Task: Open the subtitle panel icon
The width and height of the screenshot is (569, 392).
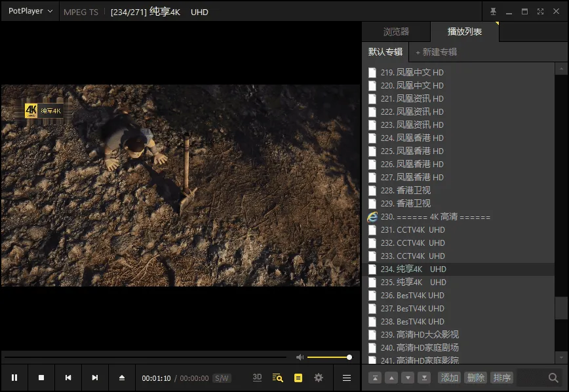Action: coord(298,378)
